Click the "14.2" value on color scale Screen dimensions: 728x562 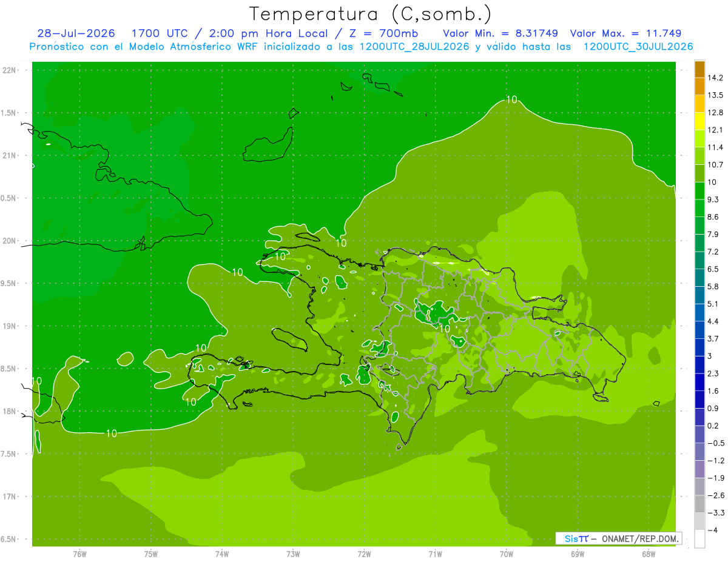click(715, 78)
